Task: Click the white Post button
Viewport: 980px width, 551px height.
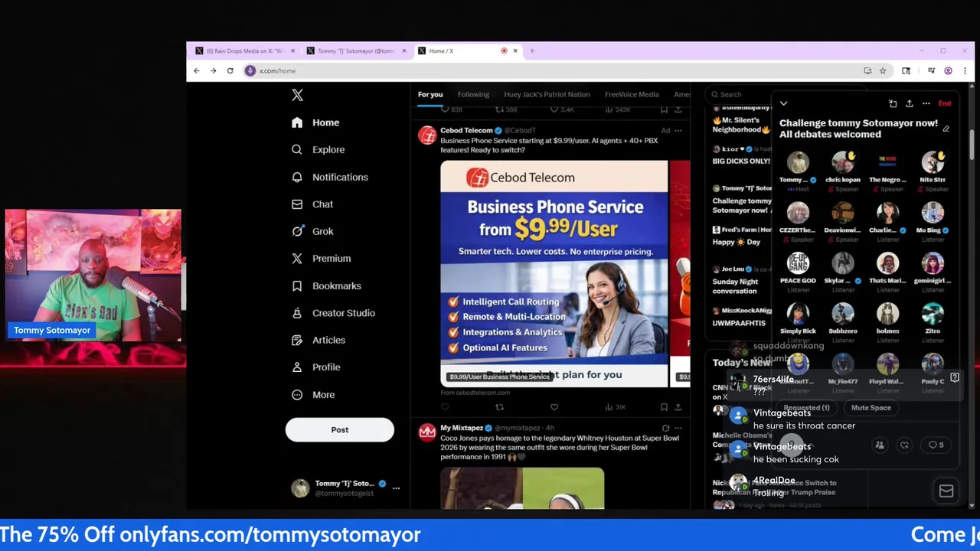Action: click(340, 430)
